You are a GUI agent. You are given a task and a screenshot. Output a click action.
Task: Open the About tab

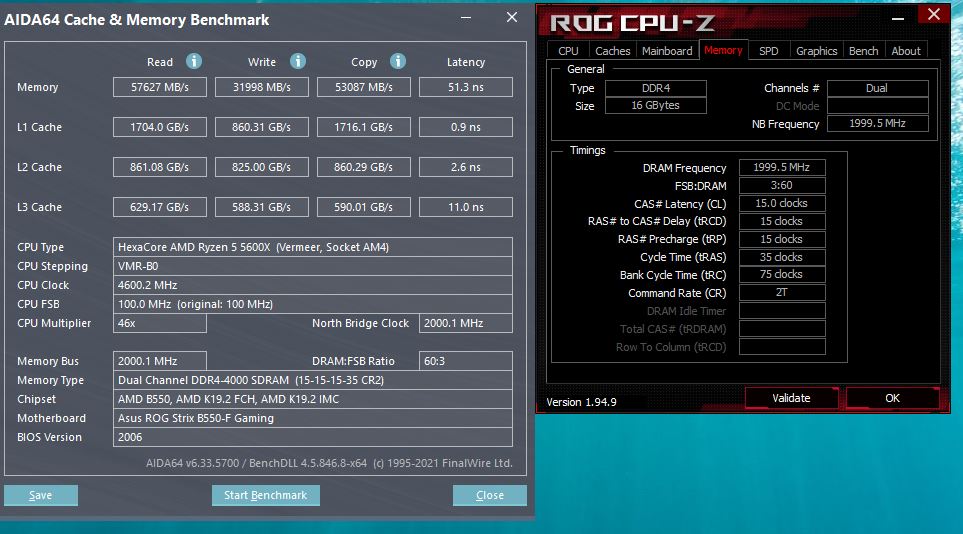906,51
